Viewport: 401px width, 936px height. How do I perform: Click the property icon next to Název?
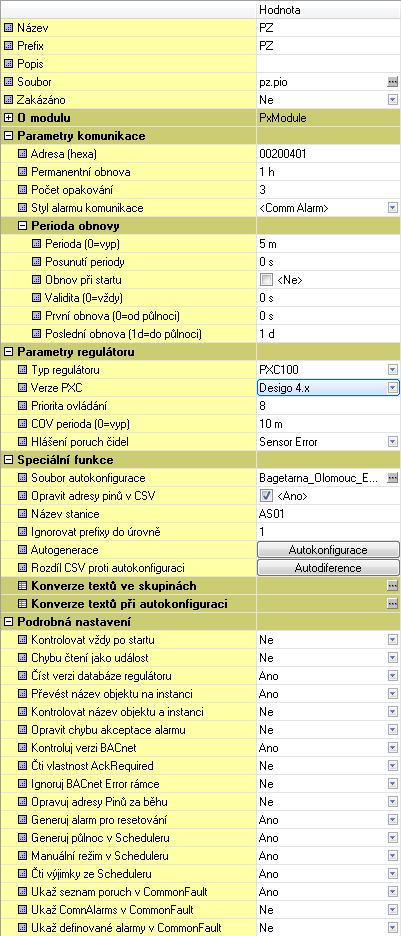8,28
